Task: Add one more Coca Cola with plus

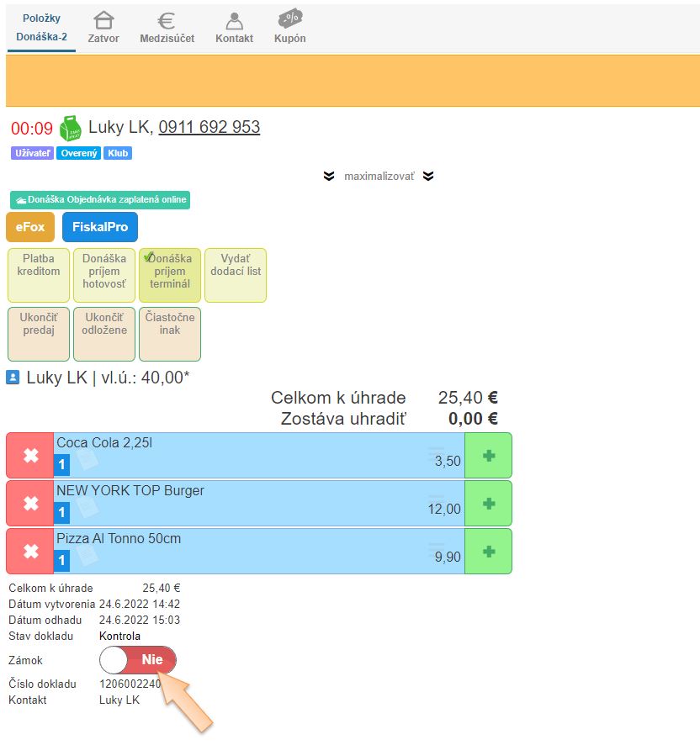Action: click(x=488, y=456)
